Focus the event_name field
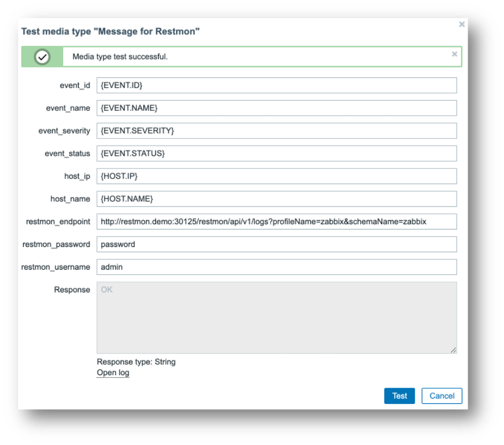Viewport: 504px width, 445px height. pos(276,108)
